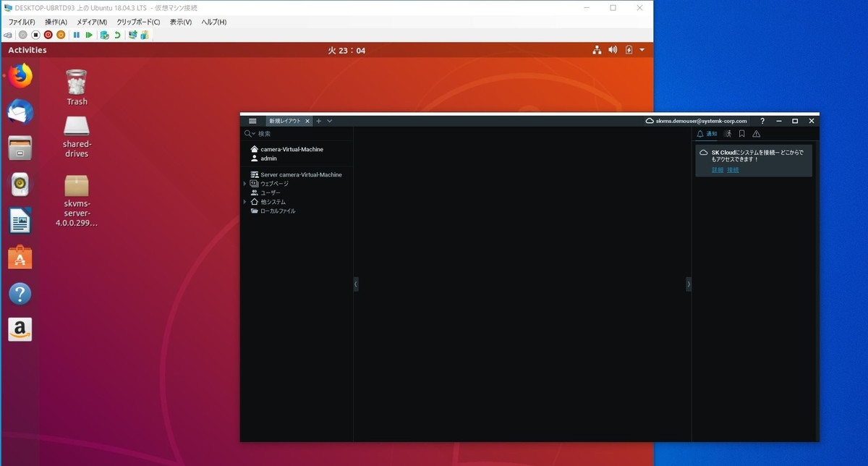Open the cloud account skvms.demouser@systemk-corp.com
This screenshot has height=466, width=868.
pyautogui.click(x=696, y=121)
